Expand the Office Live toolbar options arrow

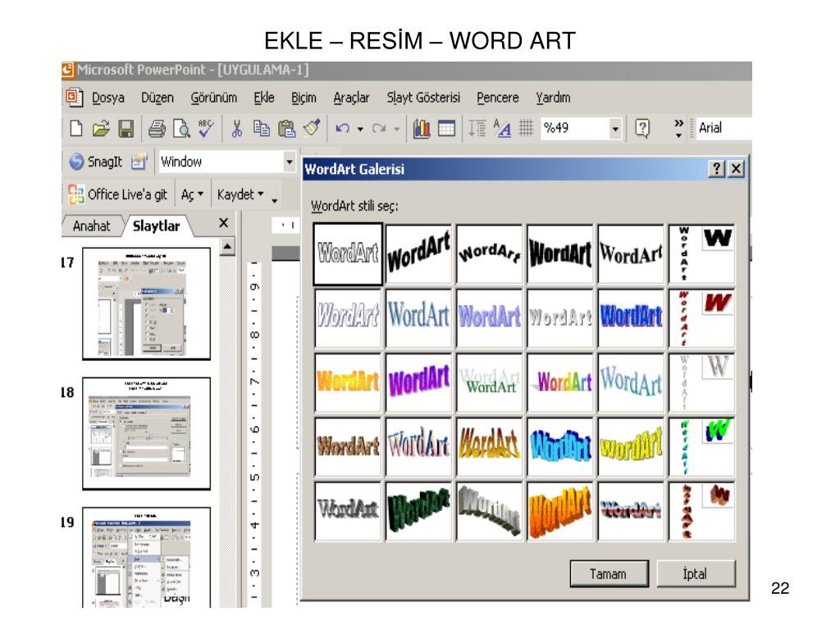tap(274, 201)
